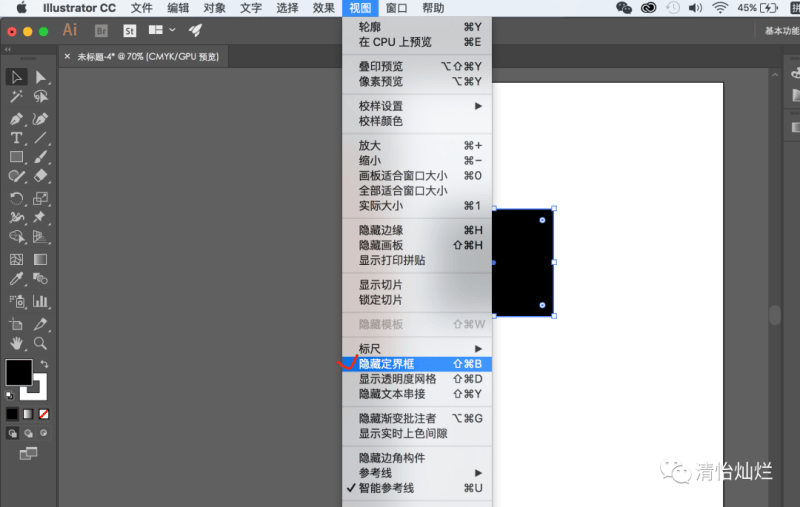Select the Hand tool
800x507 pixels.
(16, 343)
